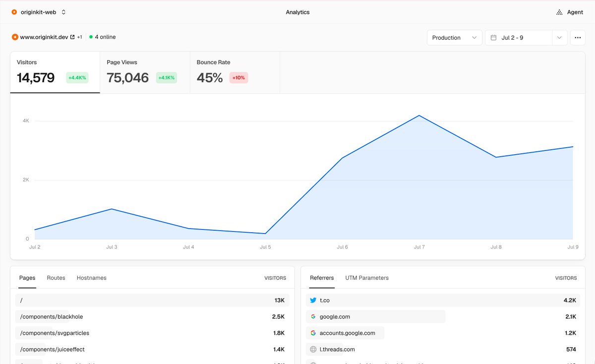Select the t.co referrer row
Screen dimensions: 595x364
(x=443, y=300)
